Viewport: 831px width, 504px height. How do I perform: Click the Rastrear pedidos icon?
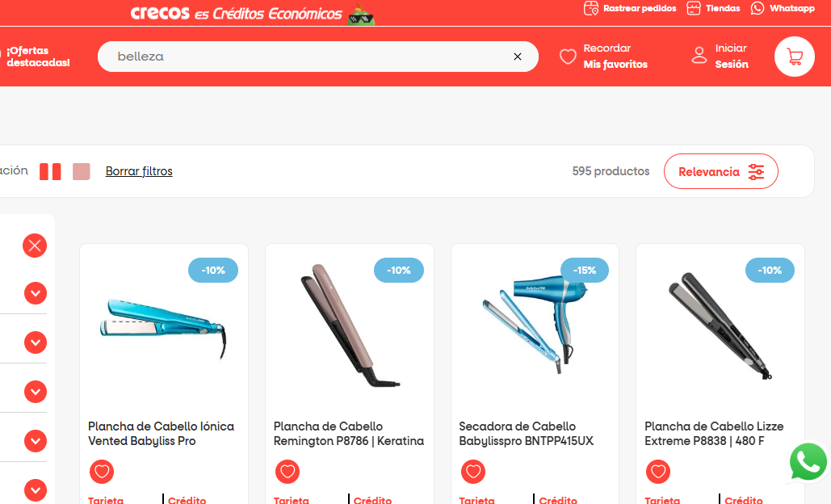(x=591, y=8)
